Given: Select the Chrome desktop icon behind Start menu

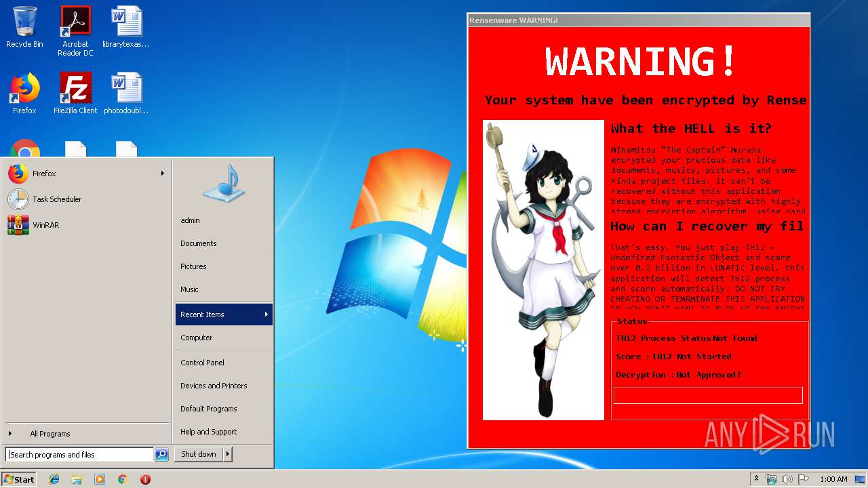Looking at the screenshot, I should (24, 149).
